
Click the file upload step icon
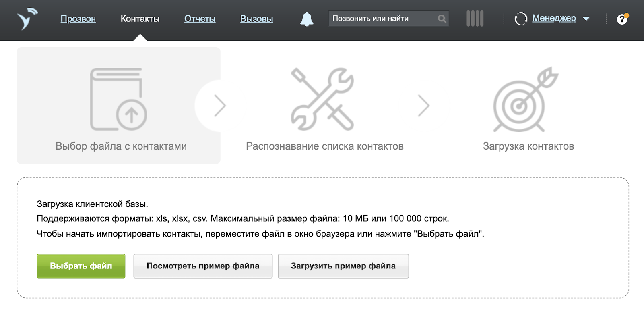click(118, 99)
